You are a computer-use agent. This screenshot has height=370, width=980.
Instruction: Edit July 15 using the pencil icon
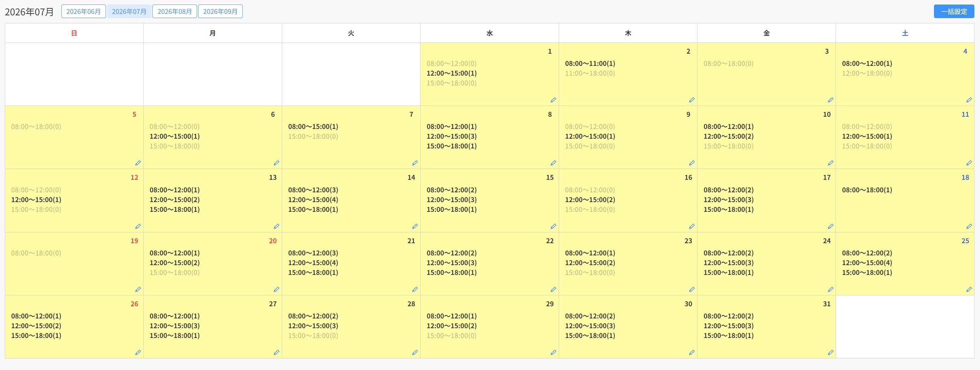[x=553, y=226]
